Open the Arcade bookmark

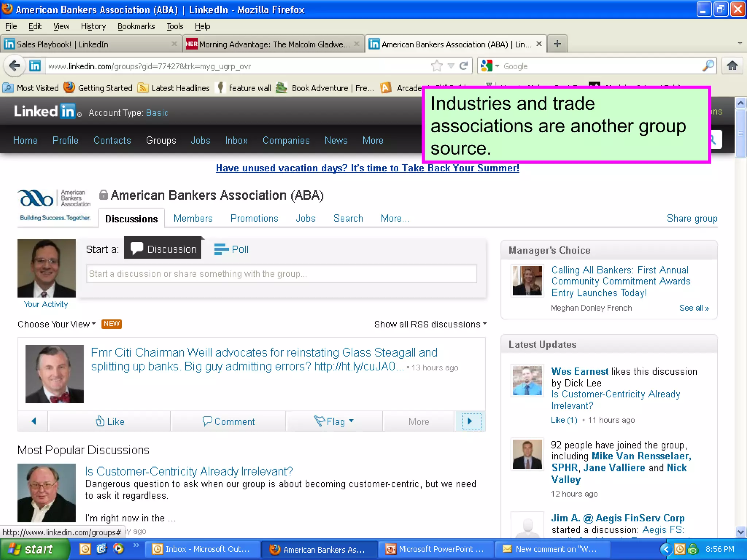[401, 88]
